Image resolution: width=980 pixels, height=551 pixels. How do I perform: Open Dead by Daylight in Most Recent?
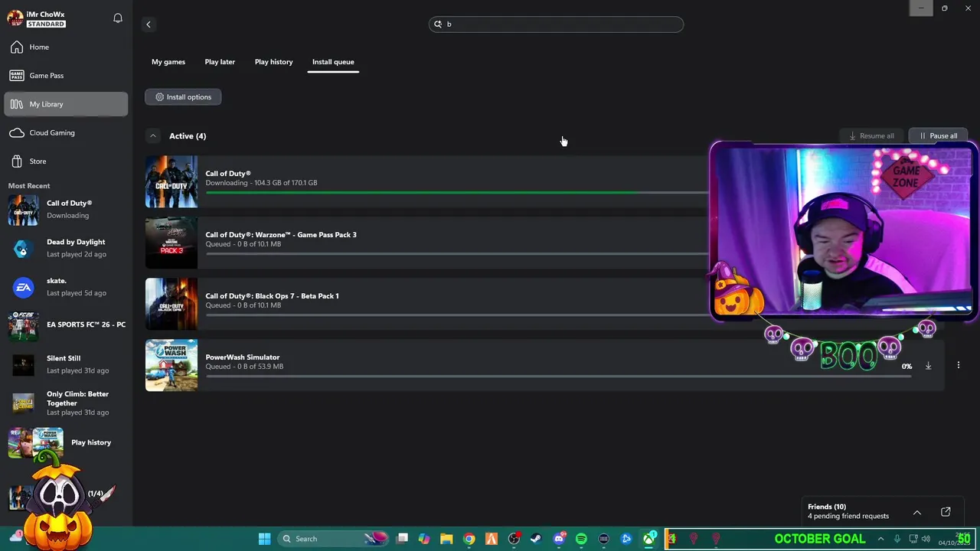click(66, 248)
